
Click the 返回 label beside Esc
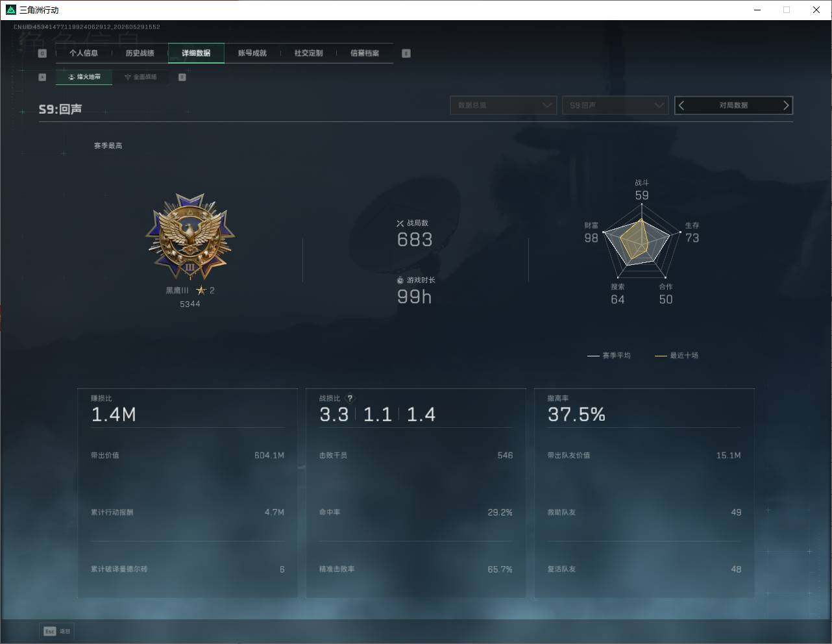click(x=65, y=631)
